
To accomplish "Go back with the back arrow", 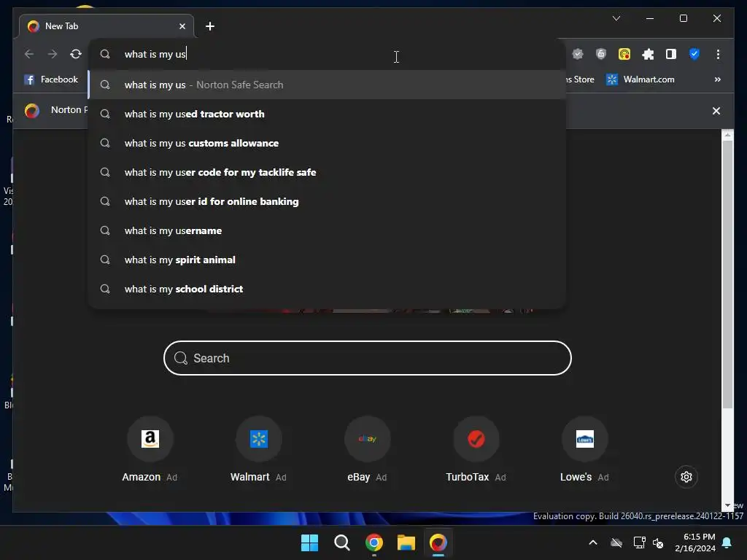I will pos(29,54).
